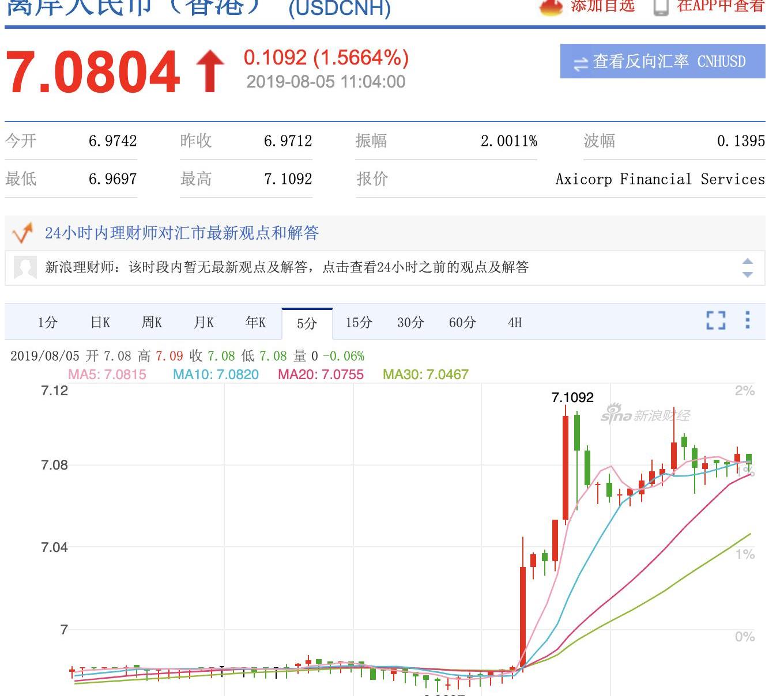Image resolution: width=784 pixels, height=696 pixels.
Task: Open the 24小时内理财师对汇市最新观点和解答 link
Action: 182,233
